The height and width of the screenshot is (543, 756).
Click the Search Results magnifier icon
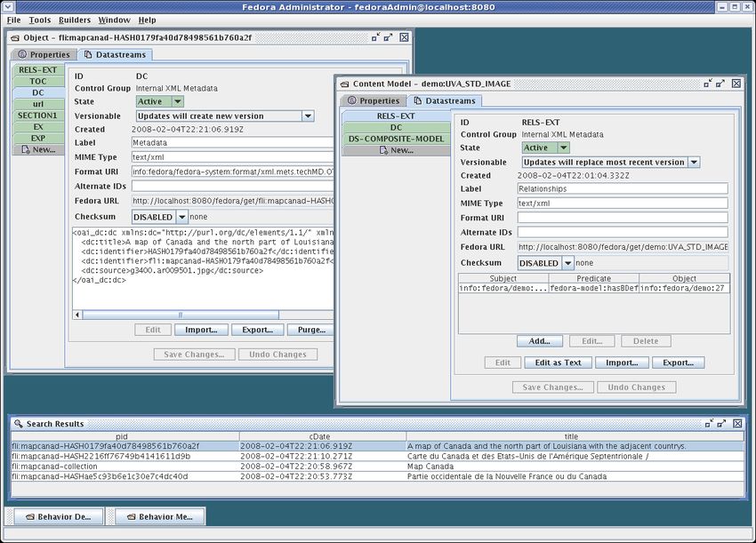coord(19,424)
